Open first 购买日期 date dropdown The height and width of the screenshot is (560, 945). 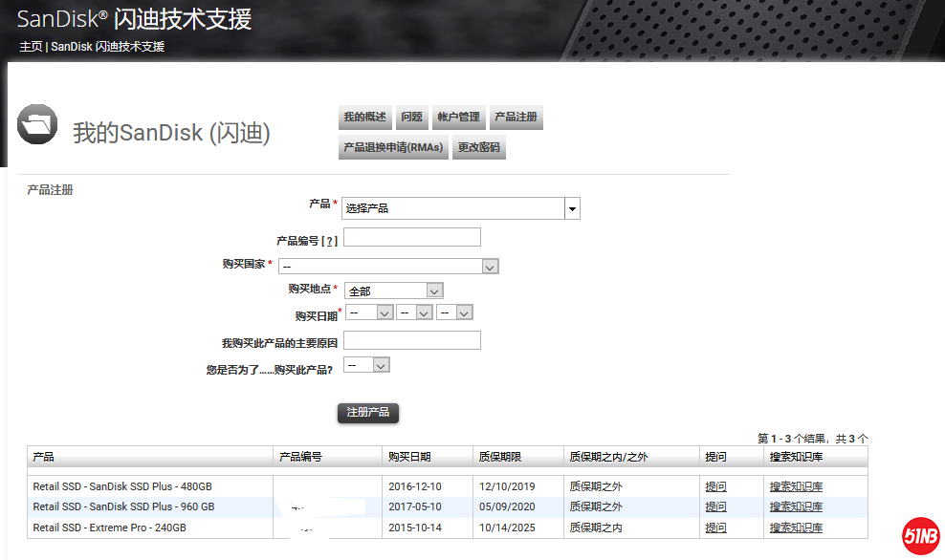click(x=369, y=312)
